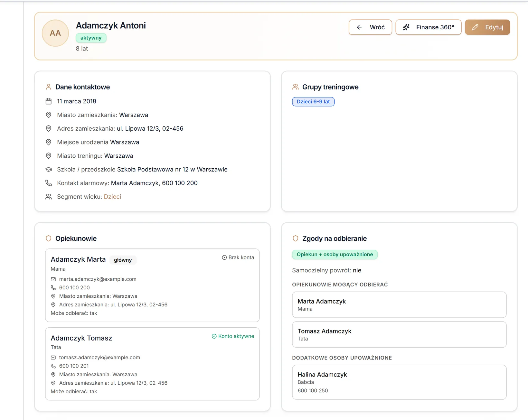Click the text marta.adamczyk@example.com
The image size is (528, 420).
pos(98,279)
